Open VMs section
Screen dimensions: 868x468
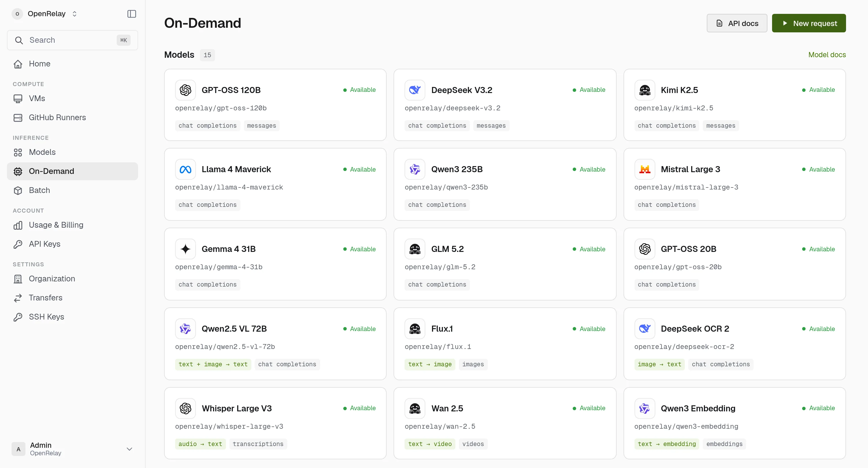tap(73, 99)
